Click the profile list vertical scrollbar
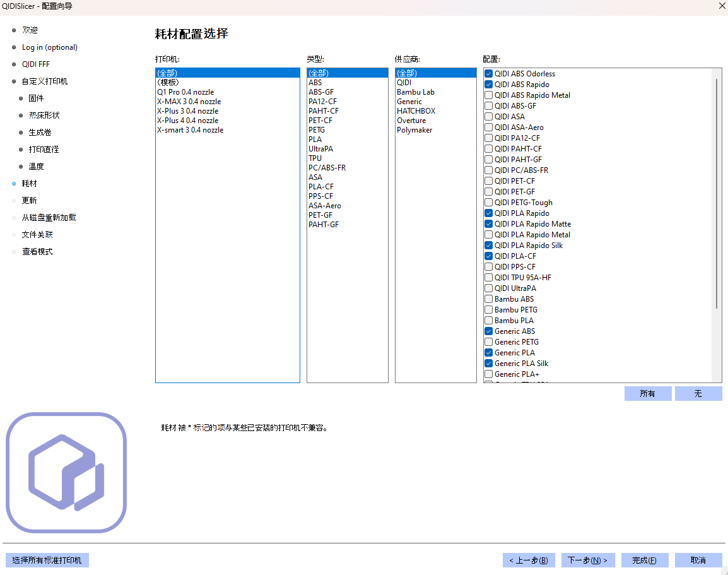The width and height of the screenshot is (728, 575). 717,194
